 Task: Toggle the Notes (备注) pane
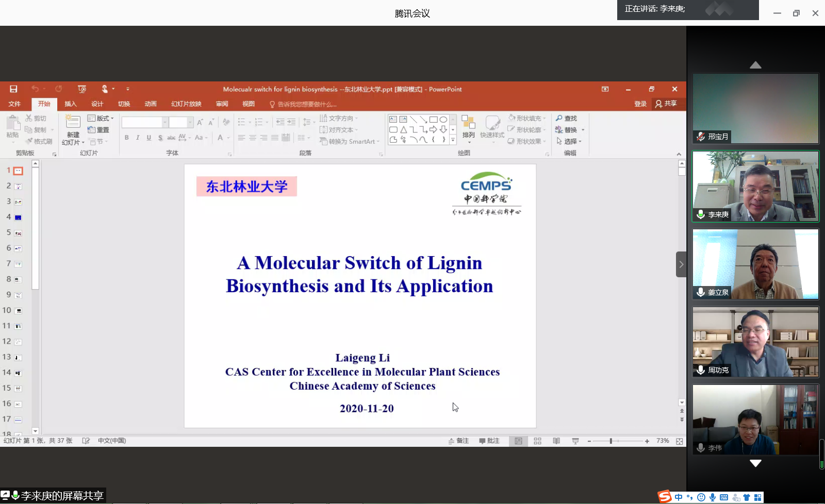coord(458,441)
